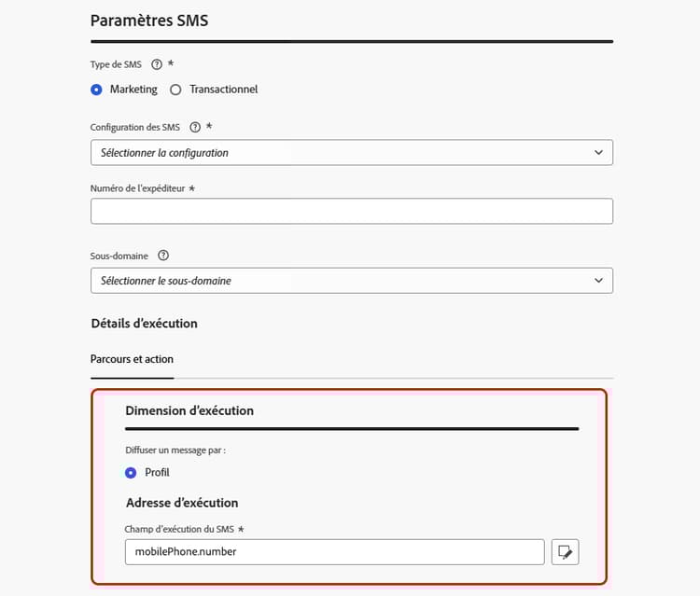Click into the Numéro de l'expéditeur field
Screen dimensions: 700x596
coord(352,211)
